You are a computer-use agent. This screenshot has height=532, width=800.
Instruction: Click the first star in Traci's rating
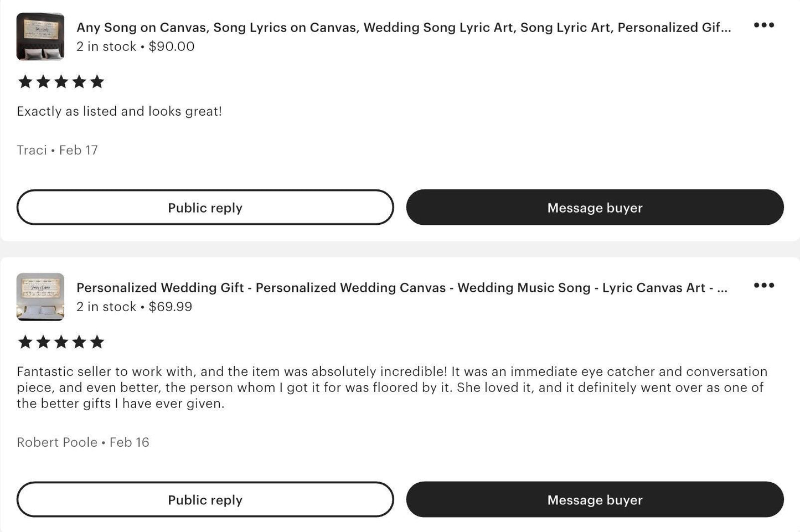(x=25, y=81)
